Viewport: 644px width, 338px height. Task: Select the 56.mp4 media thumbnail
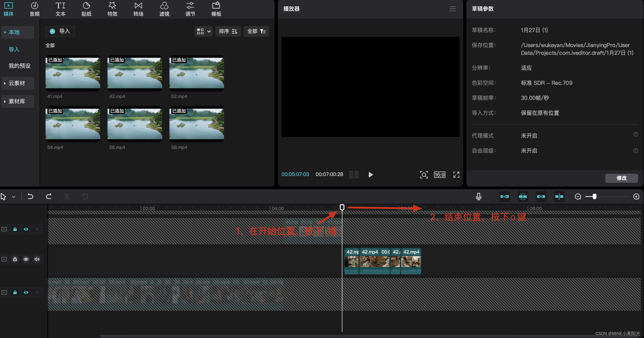pyautogui.click(x=135, y=124)
